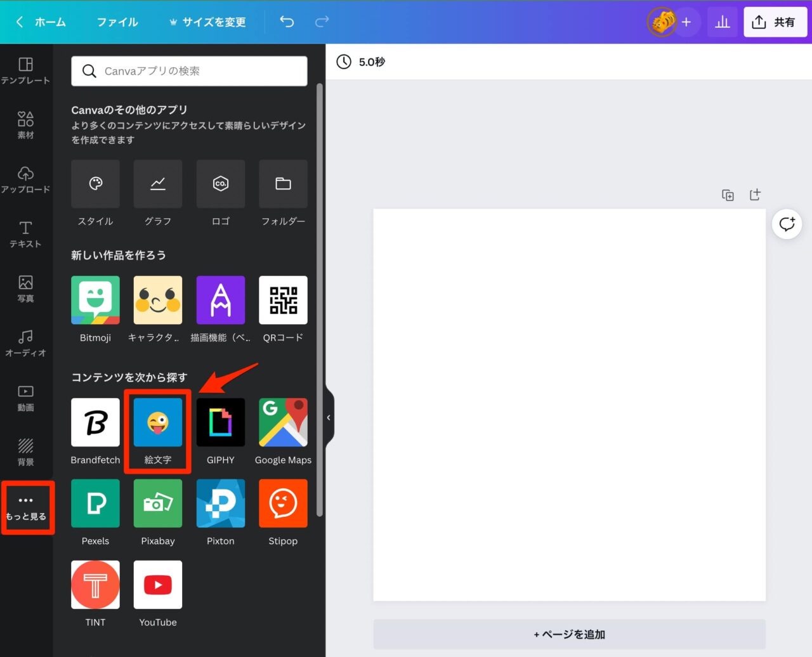
Task: Click the blank white canvas page
Action: click(570, 405)
